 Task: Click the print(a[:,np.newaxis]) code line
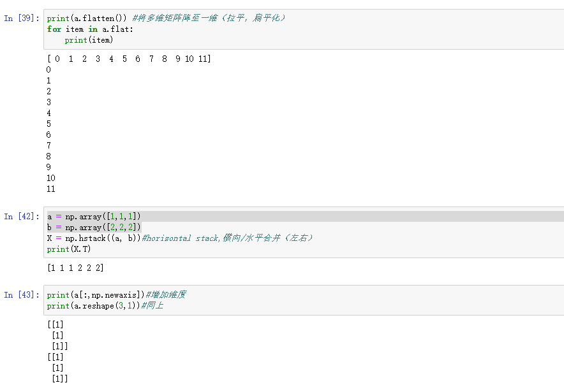(96, 295)
